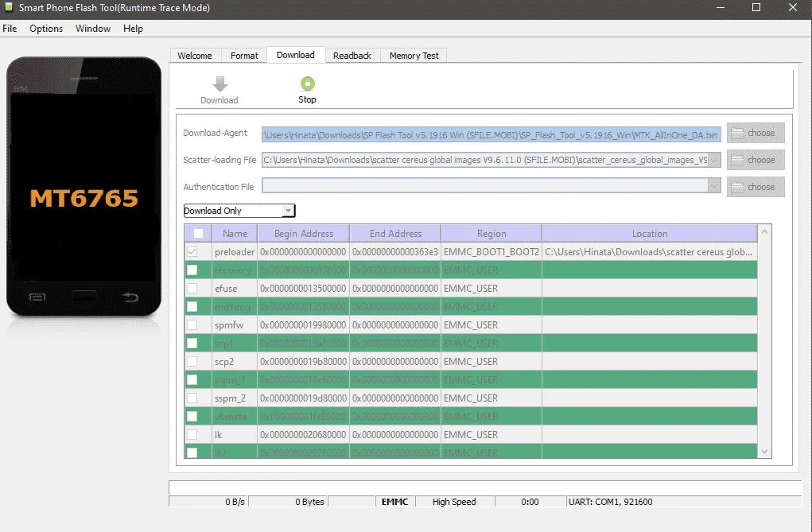The image size is (812, 532).
Task: Click the Region column header
Action: pos(491,234)
